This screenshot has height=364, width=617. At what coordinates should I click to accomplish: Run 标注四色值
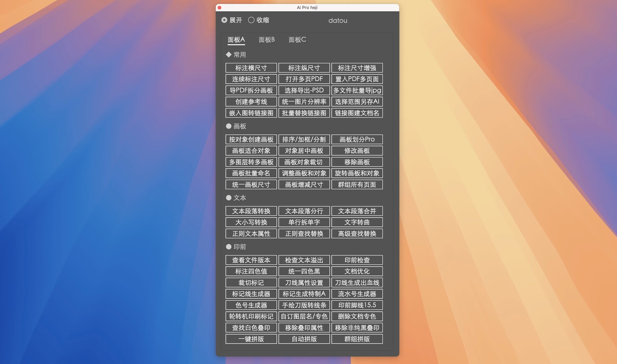(x=251, y=271)
